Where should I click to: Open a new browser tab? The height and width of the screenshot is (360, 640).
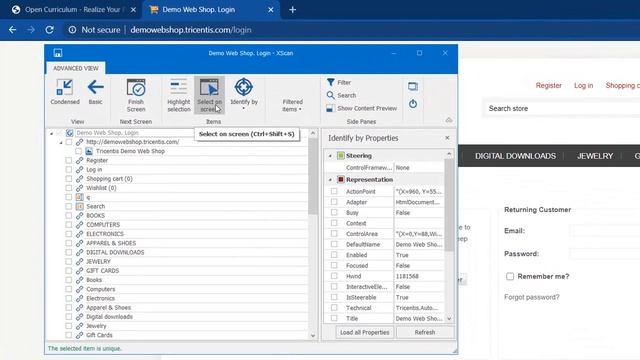292,9
